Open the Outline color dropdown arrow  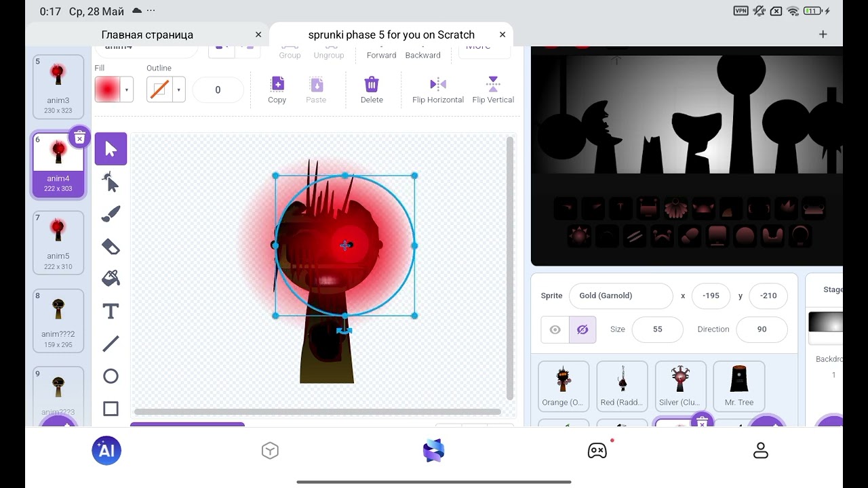pos(179,89)
